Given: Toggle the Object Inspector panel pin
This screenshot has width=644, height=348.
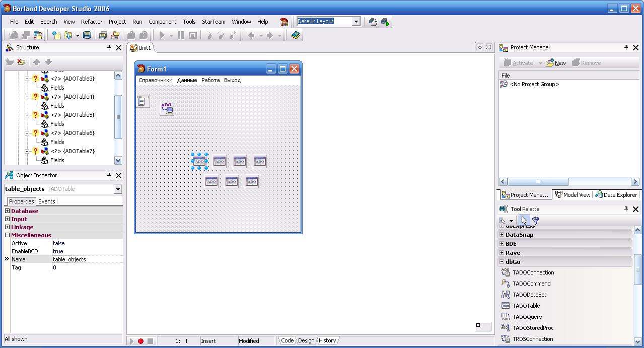Looking at the screenshot, I should (x=109, y=175).
